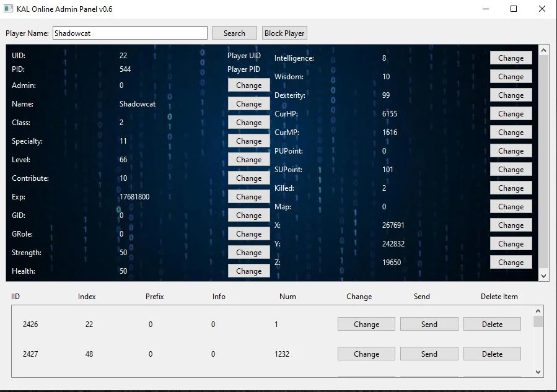Change the CurMP value
The height and width of the screenshot is (392, 557).
pyautogui.click(x=511, y=132)
